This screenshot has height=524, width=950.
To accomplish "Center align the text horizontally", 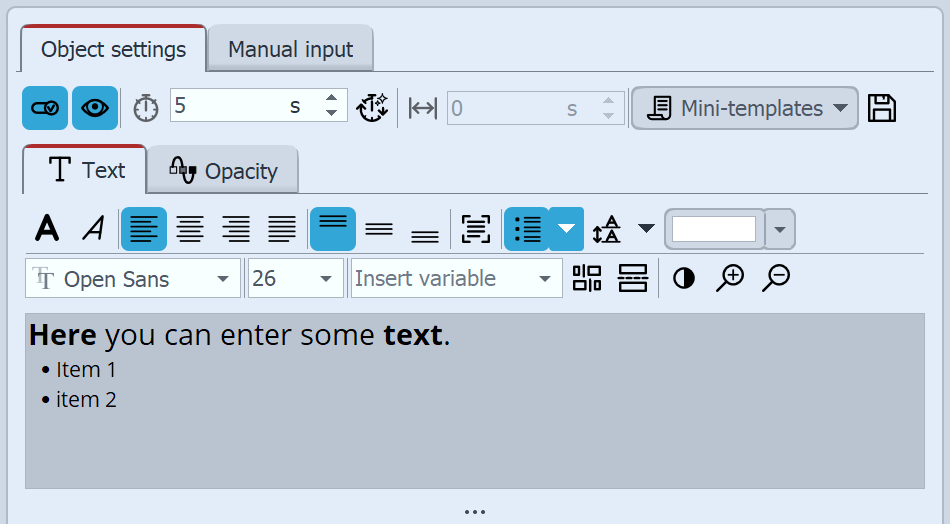I will pyautogui.click(x=190, y=229).
